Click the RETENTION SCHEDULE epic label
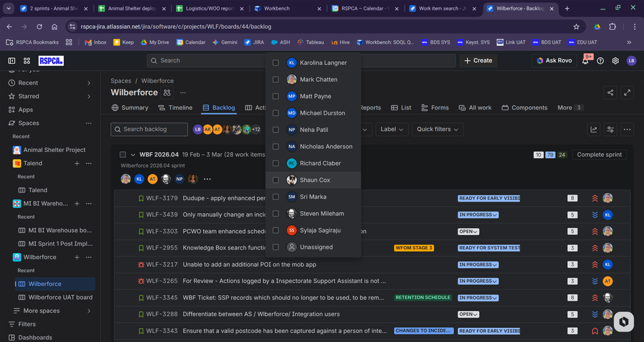Image resolution: width=644 pixels, height=342 pixels. click(x=423, y=298)
